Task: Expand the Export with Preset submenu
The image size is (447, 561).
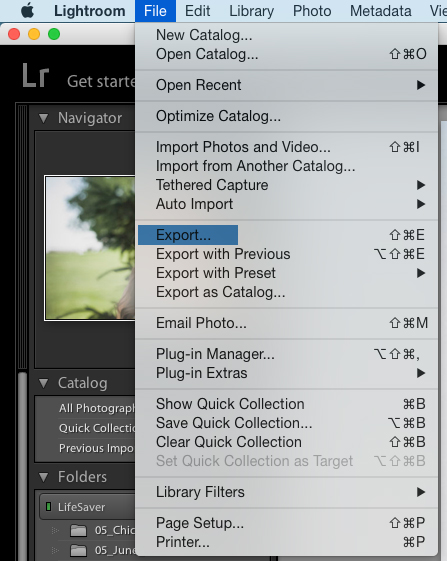Action: [x=286, y=273]
